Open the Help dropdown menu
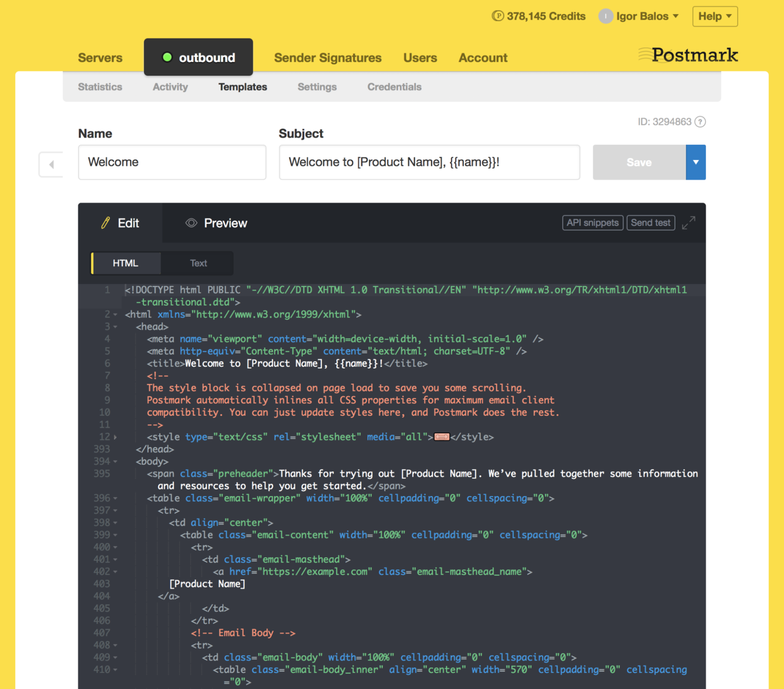The height and width of the screenshot is (689, 784). point(714,16)
